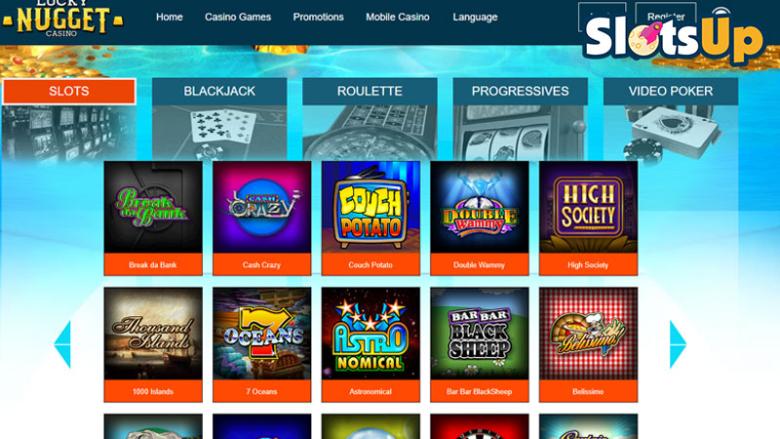Launch the 7 Oceans game icon
The height and width of the screenshot is (439, 780).
tap(262, 334)
